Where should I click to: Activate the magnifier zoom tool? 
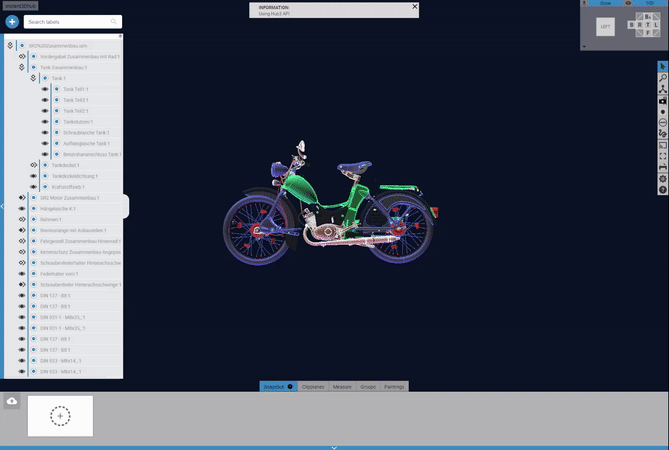coord(663,78)
